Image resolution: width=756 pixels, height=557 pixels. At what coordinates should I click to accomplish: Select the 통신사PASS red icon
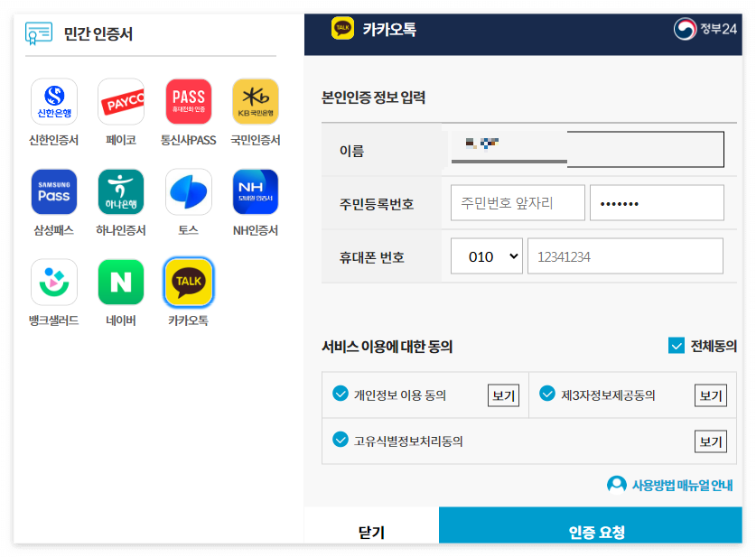[189, 102]
